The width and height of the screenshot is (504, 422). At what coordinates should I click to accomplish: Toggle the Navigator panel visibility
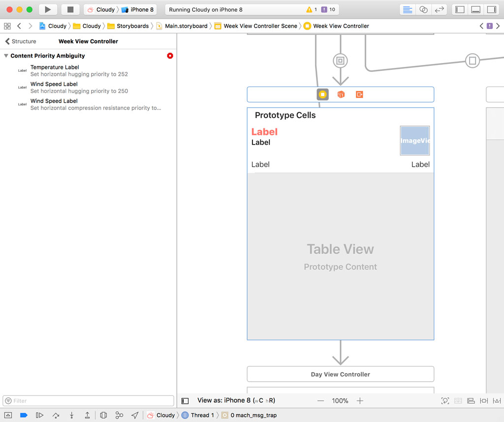click(460, 9)
